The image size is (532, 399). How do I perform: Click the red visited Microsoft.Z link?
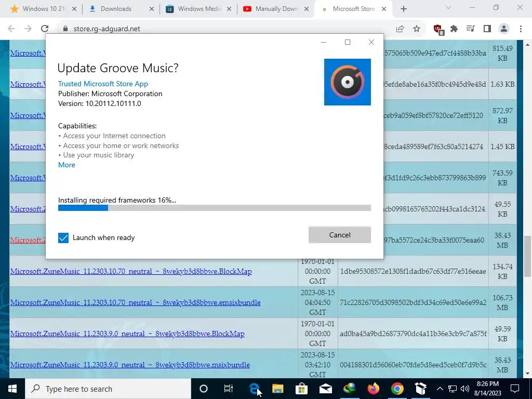pyautogui.click(x=28, y=240)
